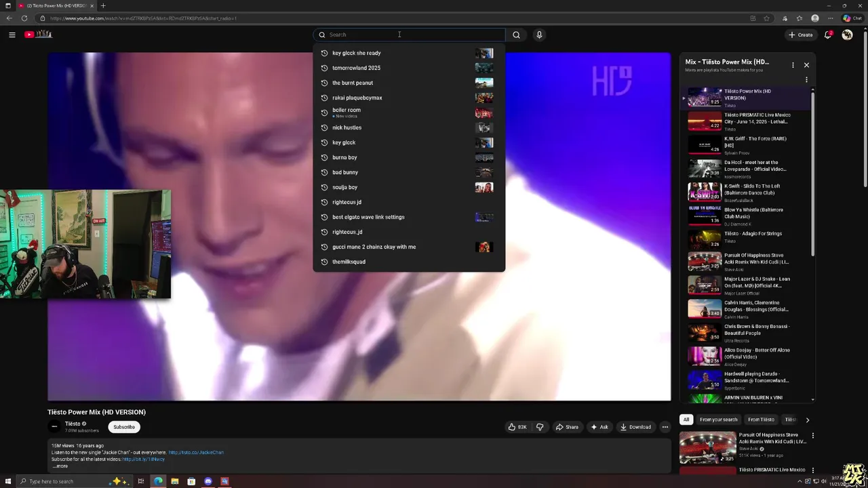The image size is (868, 488).
Task: Click the Ask button
Action: coord(599,427)
